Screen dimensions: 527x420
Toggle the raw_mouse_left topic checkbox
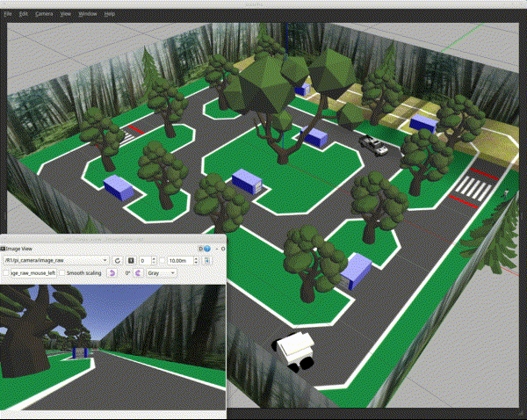[x=5, y=273]
